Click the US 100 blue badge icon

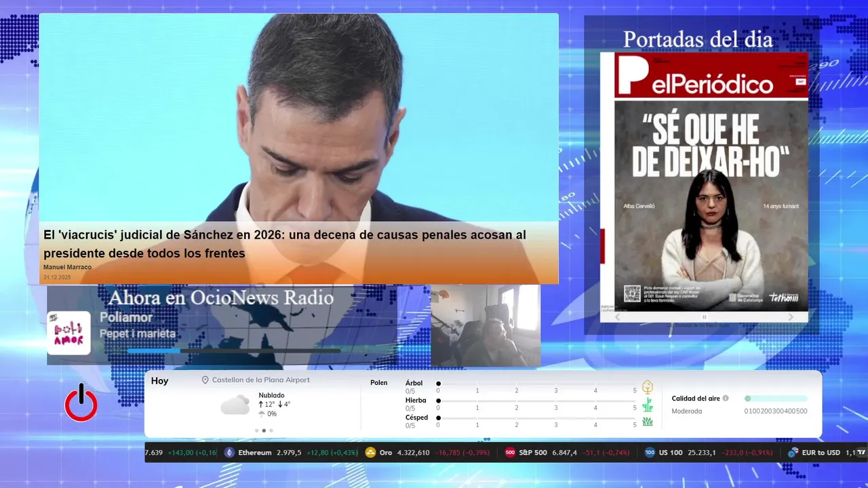[650, 453]
